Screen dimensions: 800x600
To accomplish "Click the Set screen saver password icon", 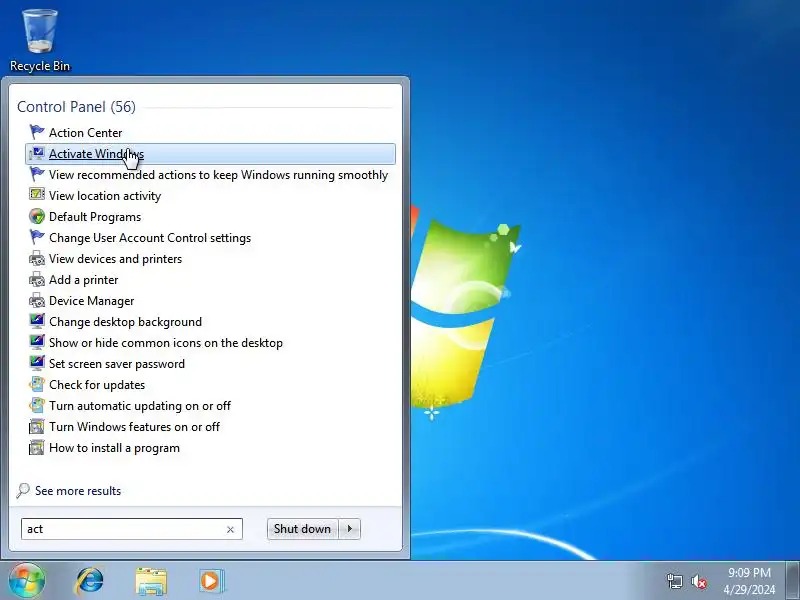I will (x=37, y=363).
